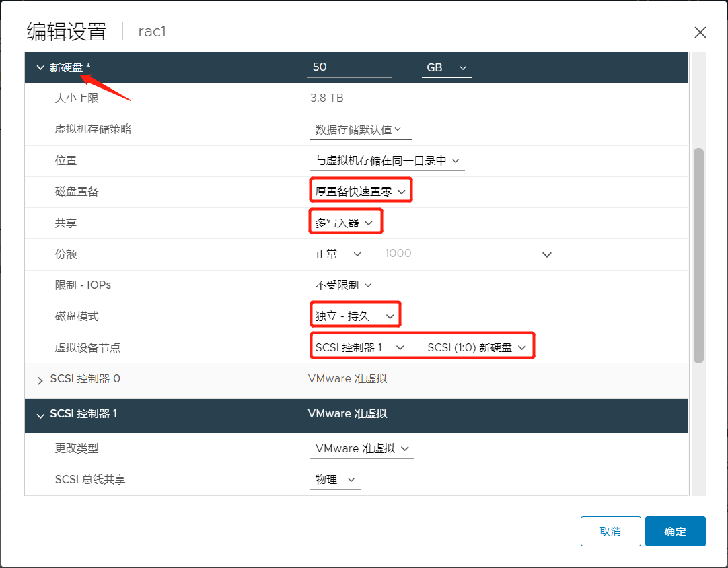Select the disk size input showing 50
Image resolution: width=728 pixels, height=568 pixels.
tap(349, 67)
